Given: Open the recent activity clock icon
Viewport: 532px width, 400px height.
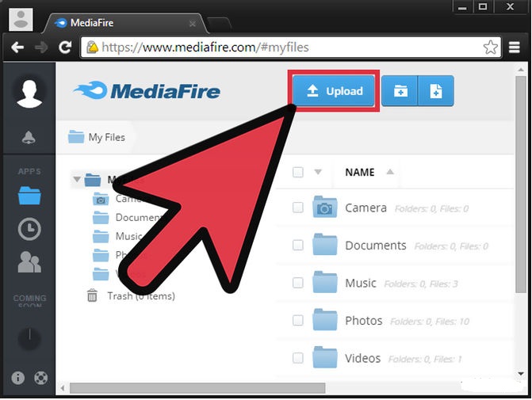Looking at the screenshot, I should pos(29,229).
